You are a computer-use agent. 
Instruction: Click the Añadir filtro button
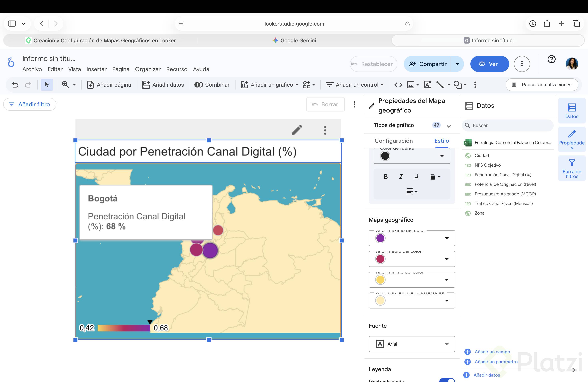(30, 104)
